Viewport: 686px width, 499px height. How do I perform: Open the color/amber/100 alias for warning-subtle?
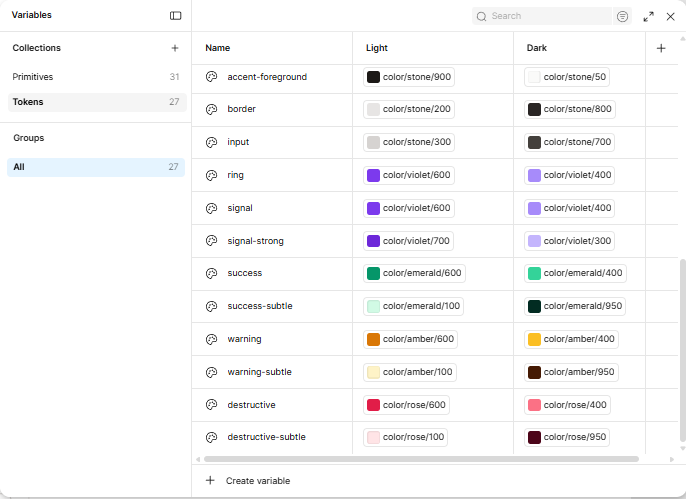(x=410, y=372)
